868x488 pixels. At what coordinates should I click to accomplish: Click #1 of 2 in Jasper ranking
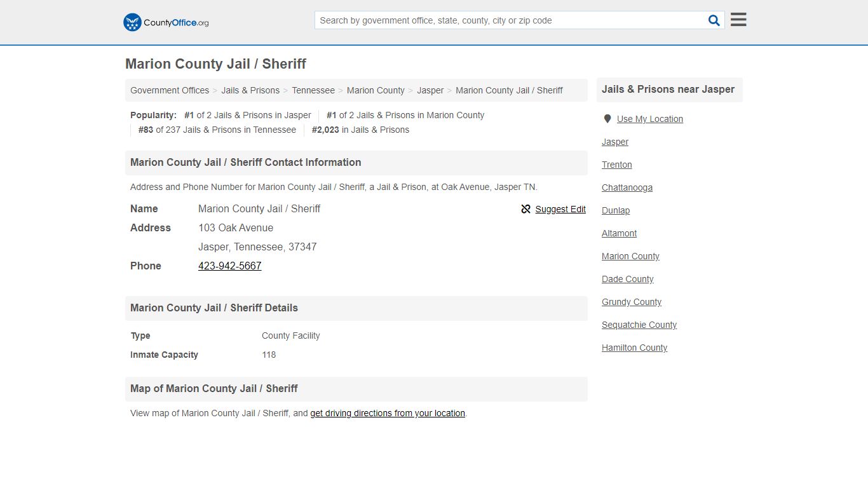248,115
